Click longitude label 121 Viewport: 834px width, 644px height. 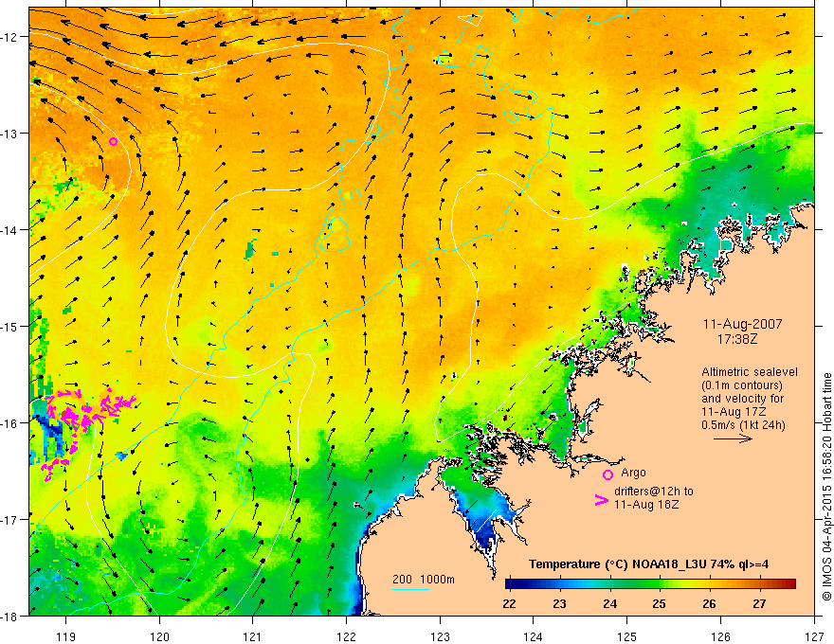(253, 636)
